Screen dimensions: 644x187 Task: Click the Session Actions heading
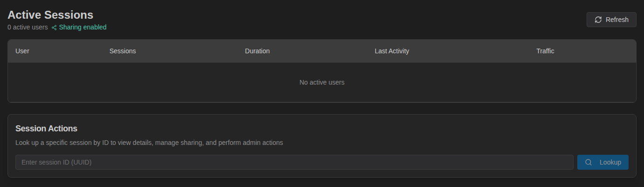point(46,129)
